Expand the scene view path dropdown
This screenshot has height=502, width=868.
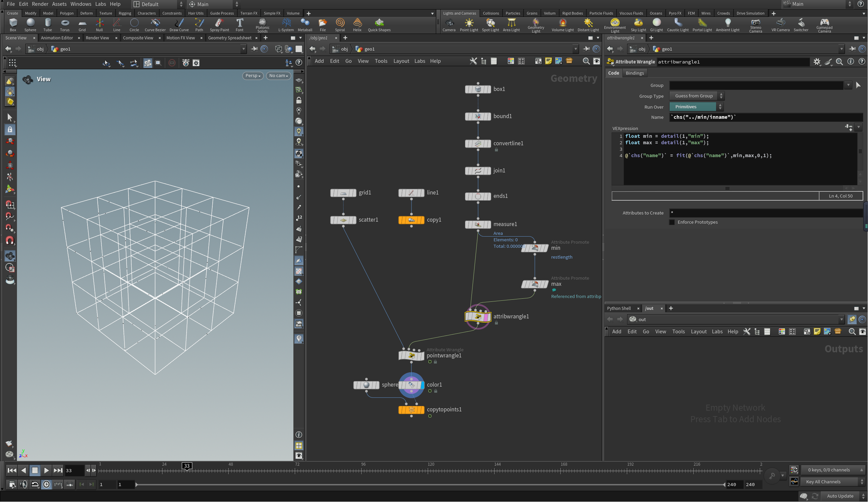coord(244,49)
